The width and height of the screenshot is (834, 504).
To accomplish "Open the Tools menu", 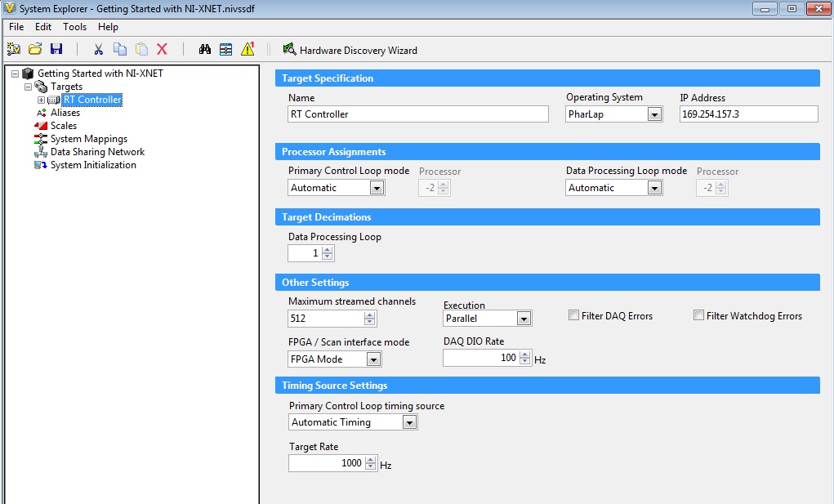I will [74, 27].
